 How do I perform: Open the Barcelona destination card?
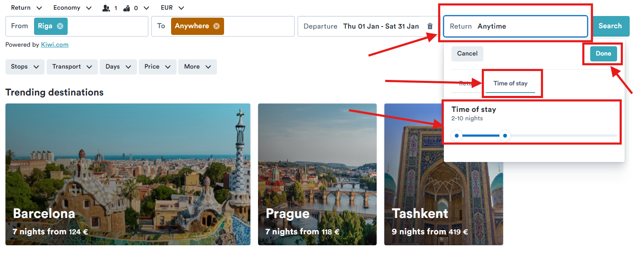[128, 174]
